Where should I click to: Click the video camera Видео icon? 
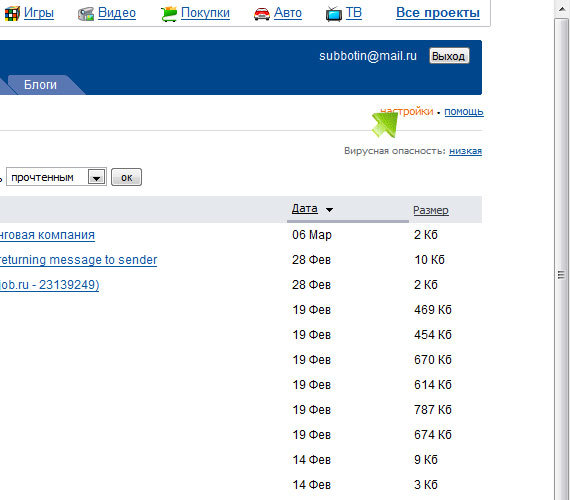tap(86, 14)
